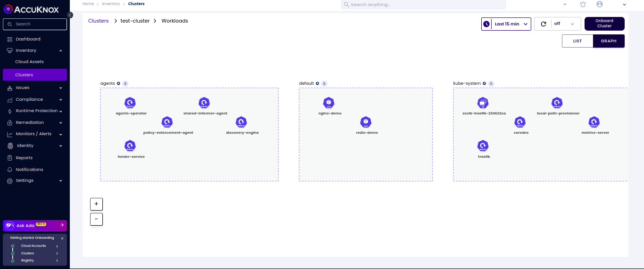Viewport: 644px width, 269px height.
Task: Close the Getting started Onboarding panel
Action: coord(62,238)
